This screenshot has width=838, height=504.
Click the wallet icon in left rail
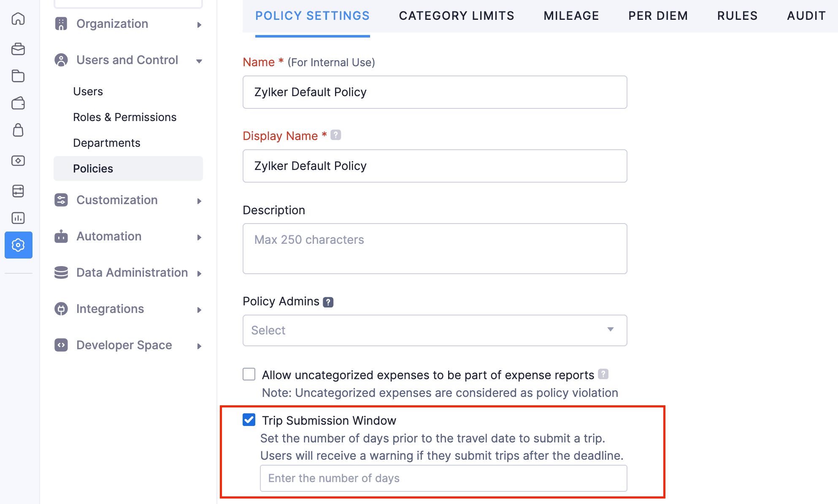pos(18,103)
